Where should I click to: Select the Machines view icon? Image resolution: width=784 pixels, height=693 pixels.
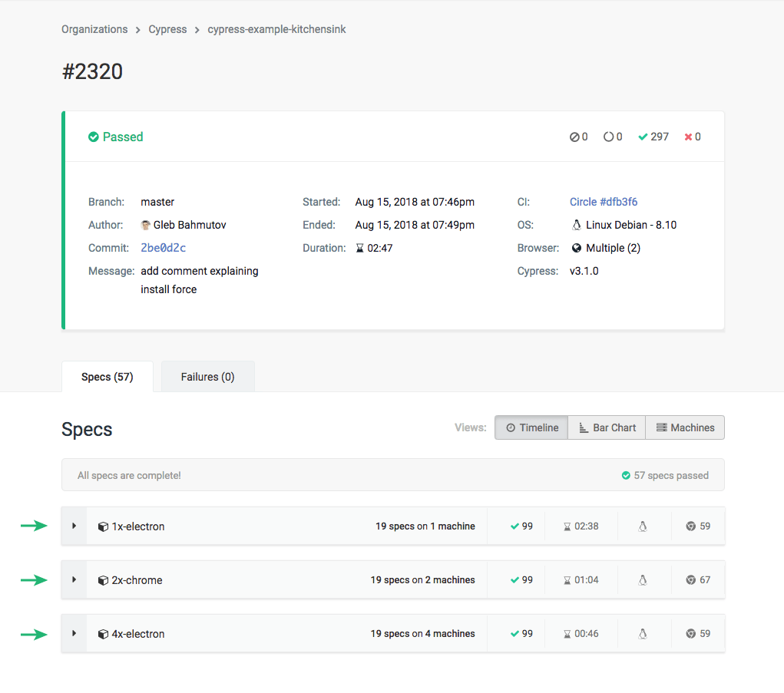coord(662,427)
